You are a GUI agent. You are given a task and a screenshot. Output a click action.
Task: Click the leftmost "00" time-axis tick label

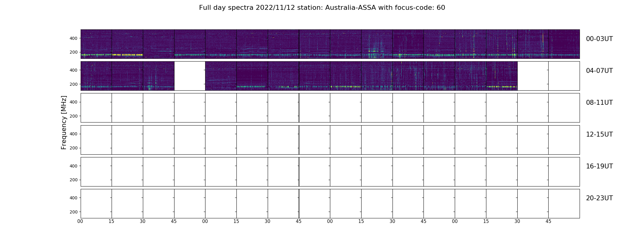coord(80,221)
